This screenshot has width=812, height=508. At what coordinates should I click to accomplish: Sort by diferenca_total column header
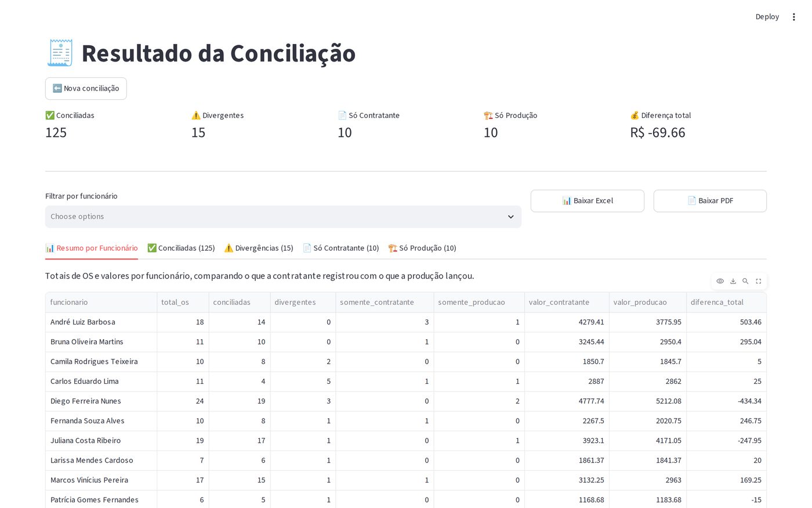pyautogui.click(x=726, y=302)
